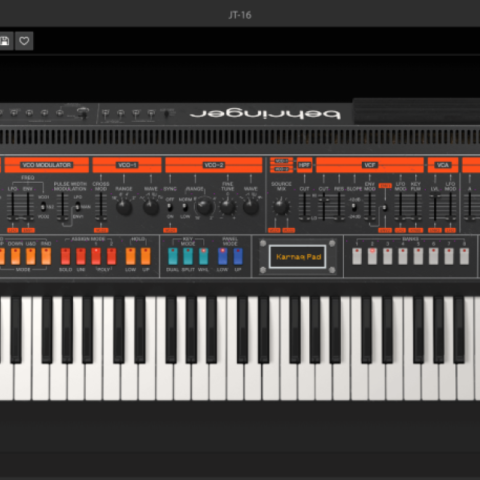The width and height of the screenshot is (480, 480).
Task: Toggle the VCO-2 SYNC off/on switch
Action: [170, 207]
